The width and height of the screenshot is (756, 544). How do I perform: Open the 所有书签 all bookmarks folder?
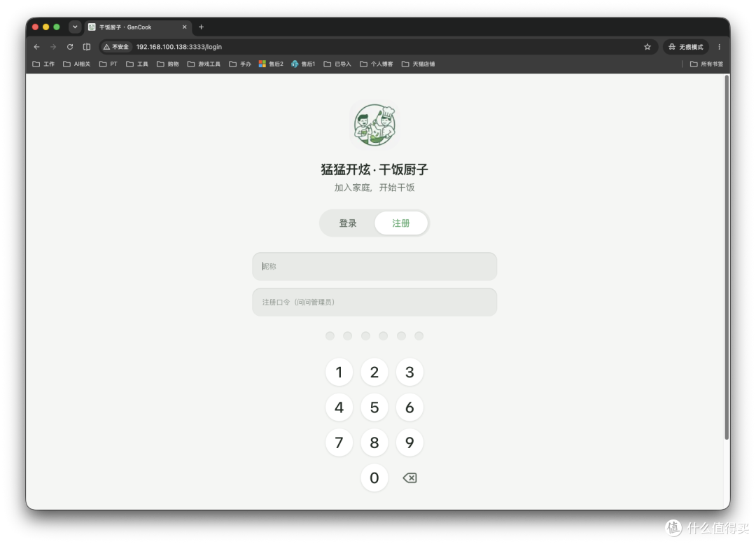706,64
